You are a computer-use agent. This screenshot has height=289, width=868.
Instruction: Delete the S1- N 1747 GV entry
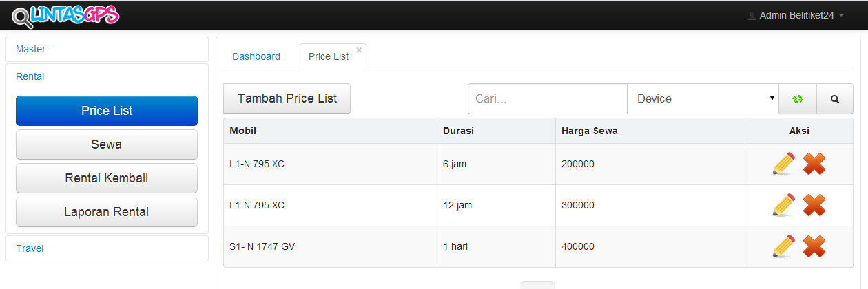814,246
